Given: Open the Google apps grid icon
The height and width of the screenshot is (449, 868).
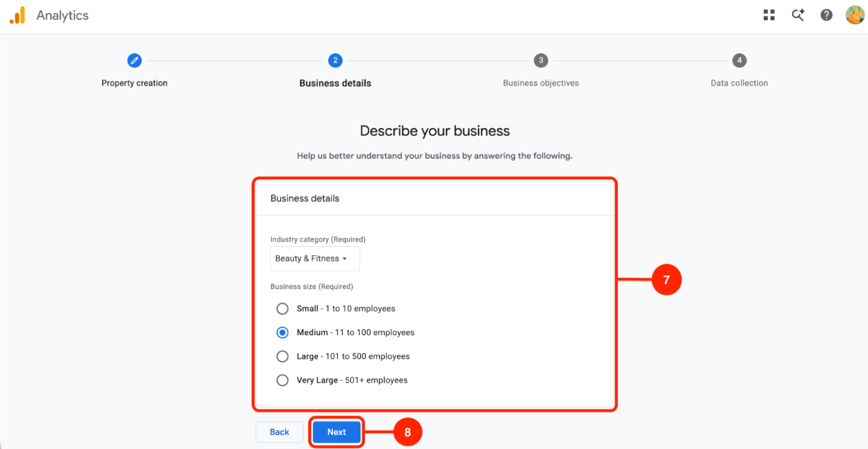Looking at the screenshot, I should (x=769, y=16).
